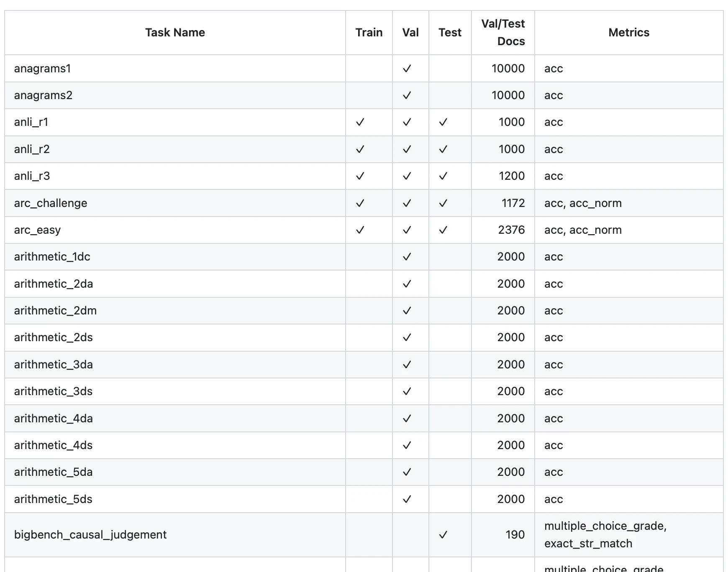Click the Test checkmark for arc_challenge
The image size is (728, 572).
point(443,203)
